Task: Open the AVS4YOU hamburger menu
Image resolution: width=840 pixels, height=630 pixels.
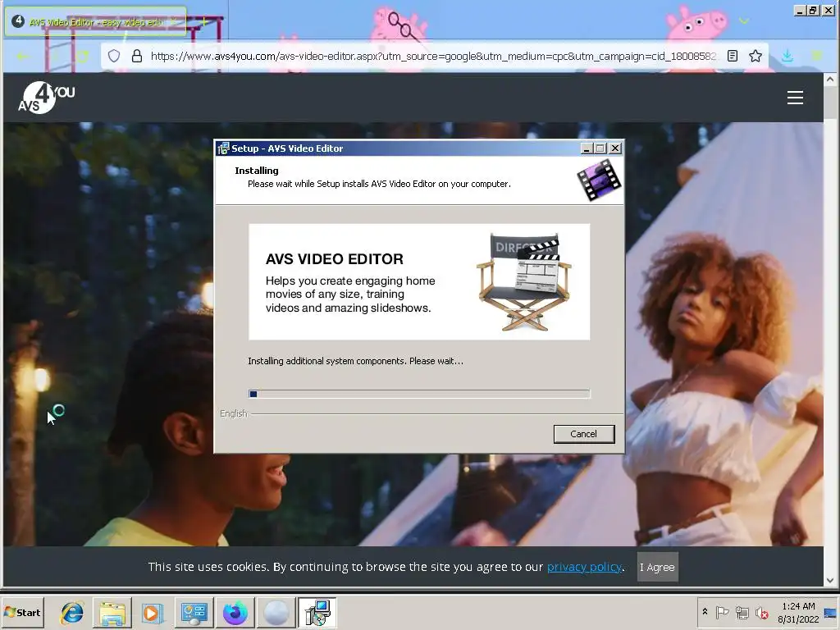Action: [795, 98]
